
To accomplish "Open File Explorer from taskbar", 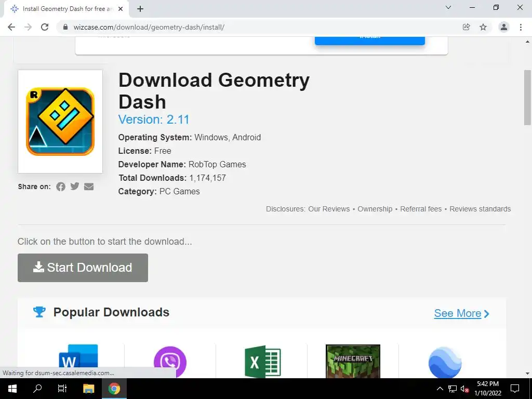I will [88, 389].
